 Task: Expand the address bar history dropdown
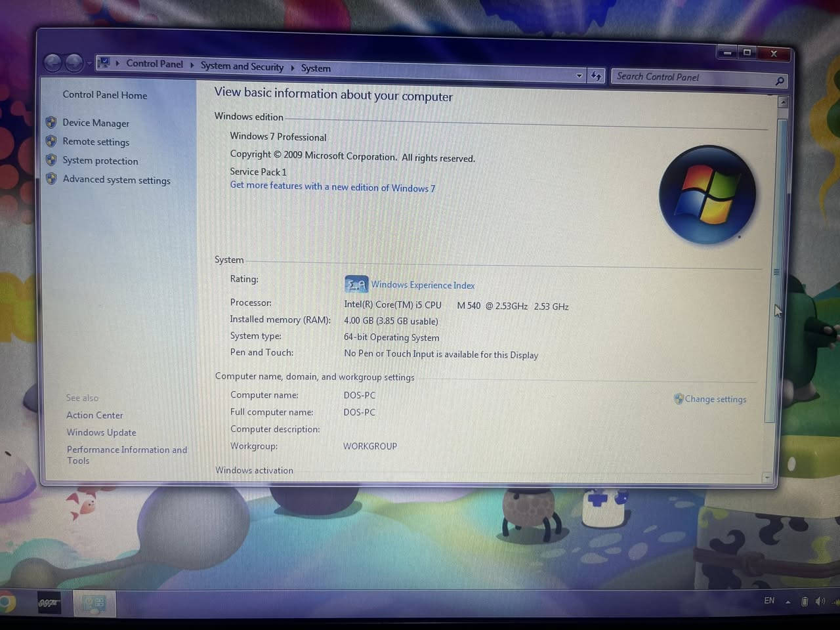click(x=579, y=75)
